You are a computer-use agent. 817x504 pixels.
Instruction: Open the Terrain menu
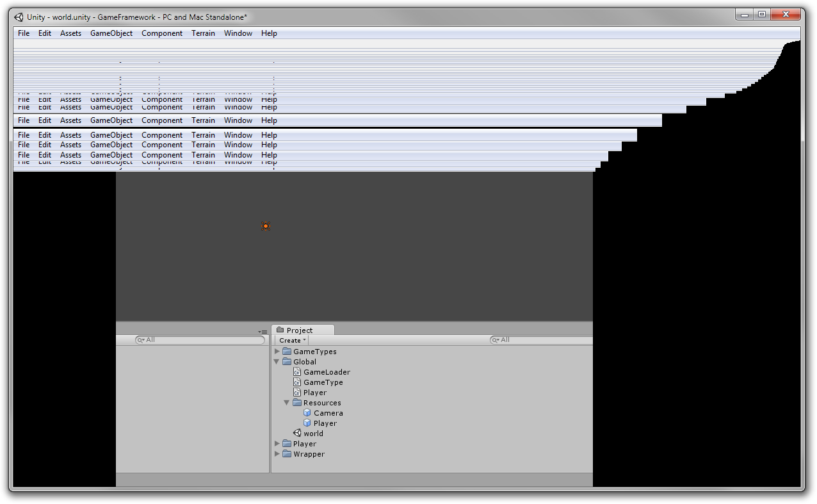203,33
